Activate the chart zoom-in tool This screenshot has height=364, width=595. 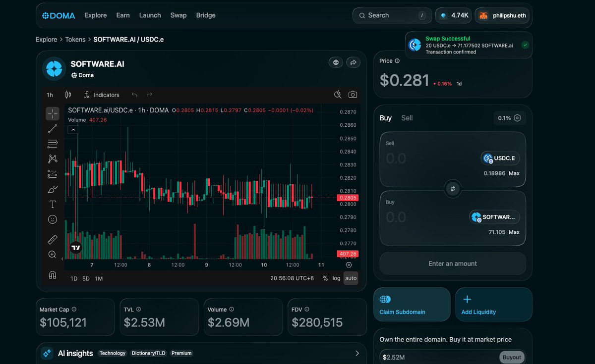click(53, 255)
